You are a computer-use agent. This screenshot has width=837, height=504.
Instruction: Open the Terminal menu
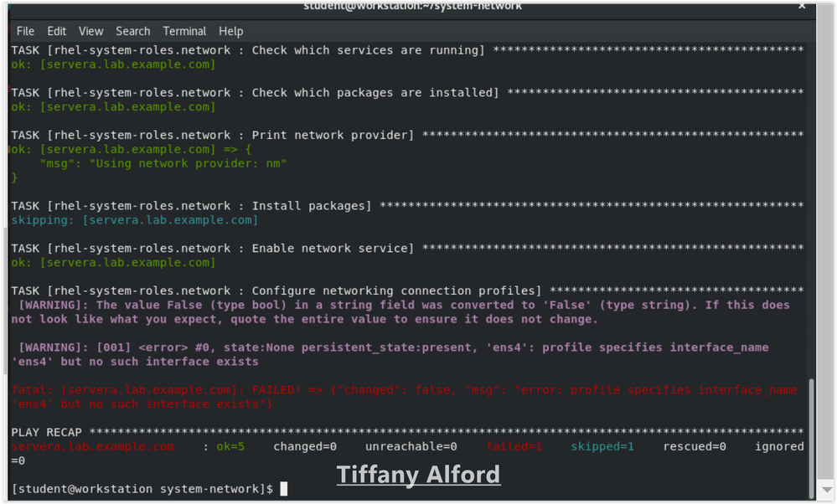click(x=184, y=31)
